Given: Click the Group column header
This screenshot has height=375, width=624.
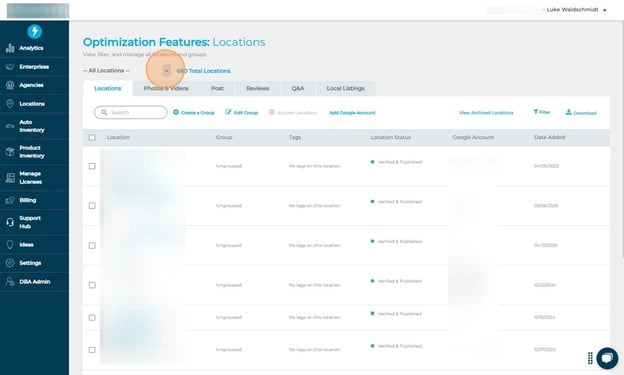Looking at the screenshot, I should [x=224, y=137].
